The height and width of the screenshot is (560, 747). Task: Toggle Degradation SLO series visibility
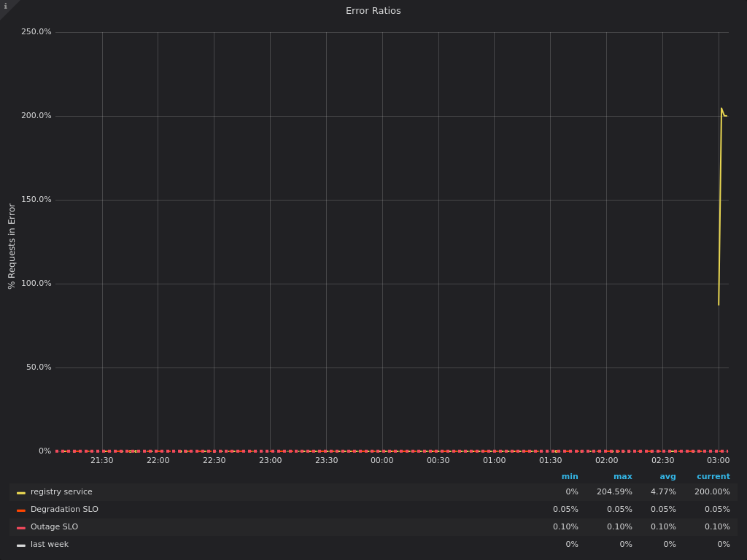pyautogui.click(x=64, y=510)
